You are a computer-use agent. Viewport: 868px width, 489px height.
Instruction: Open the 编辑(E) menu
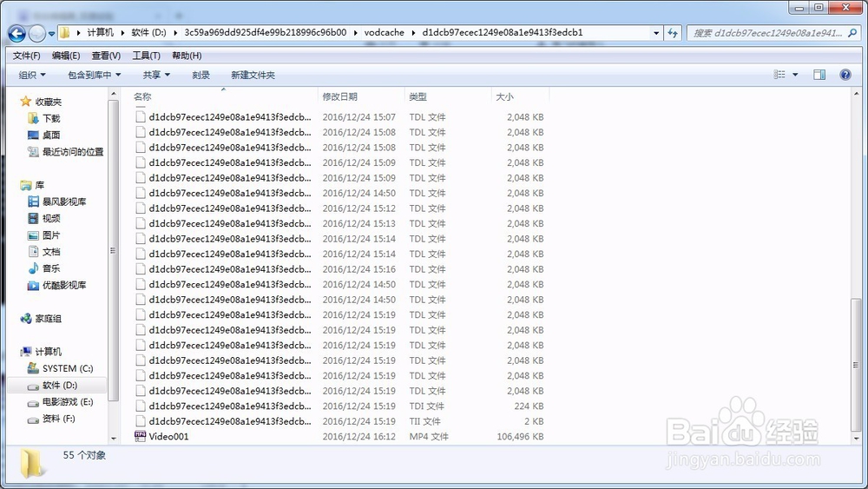click(x=66, y=56)
